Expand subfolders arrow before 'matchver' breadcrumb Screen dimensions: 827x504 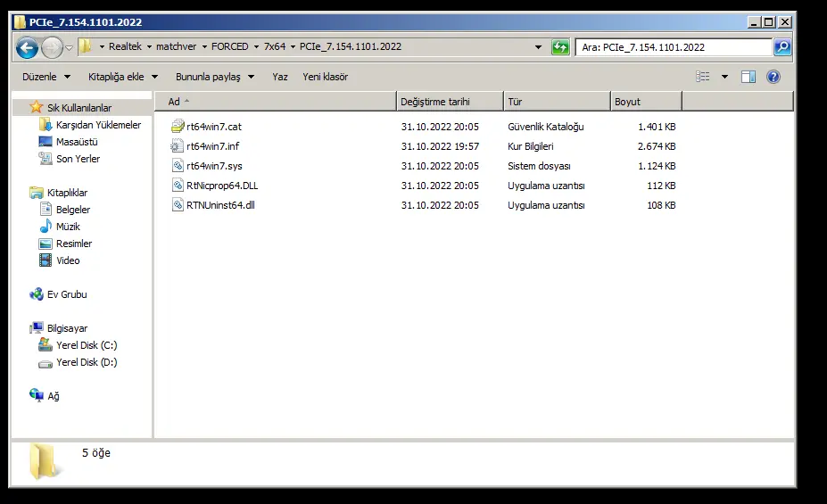click(149, 47)
